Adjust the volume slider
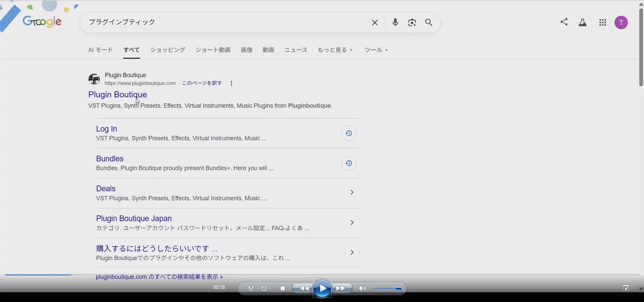The height and width of the screenshot is (302, 644). pos(398,288)
